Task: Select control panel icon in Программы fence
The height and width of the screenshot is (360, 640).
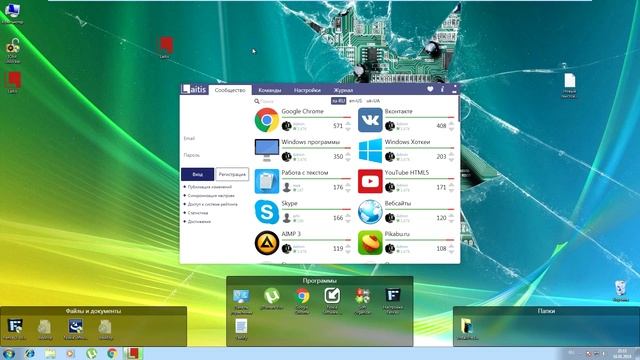Action: pos(241,300)
